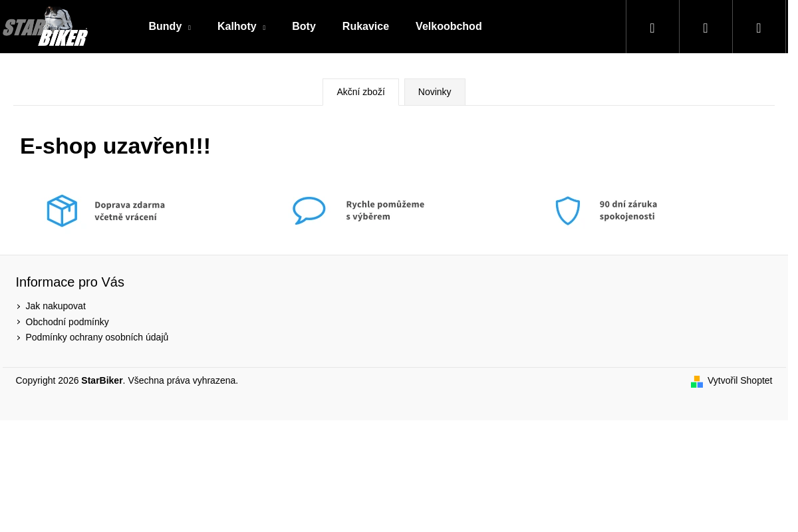The image size is (798, 532).
Task: Click the free shipping box icon
Action: pos(62,211)
